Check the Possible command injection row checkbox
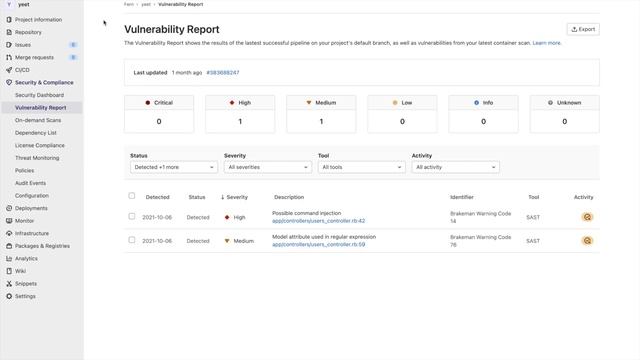Screen dimensions: 640x360 [131, 216]
